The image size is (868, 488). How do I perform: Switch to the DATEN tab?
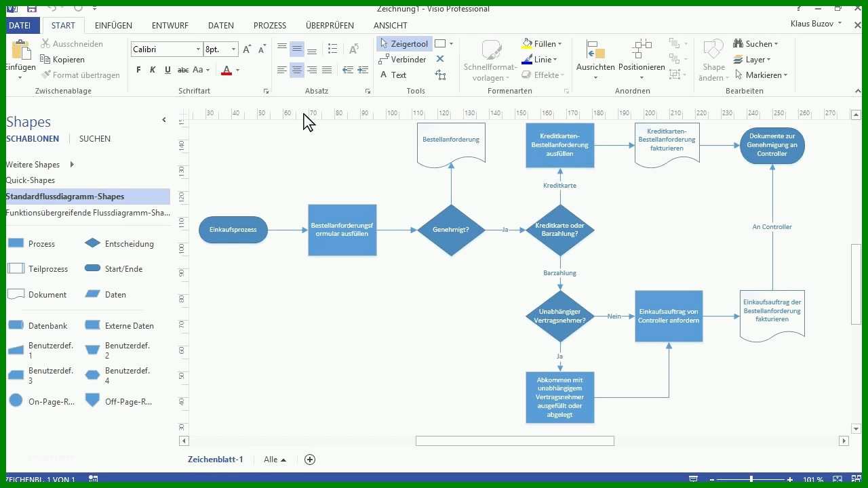tap(221, 25)
